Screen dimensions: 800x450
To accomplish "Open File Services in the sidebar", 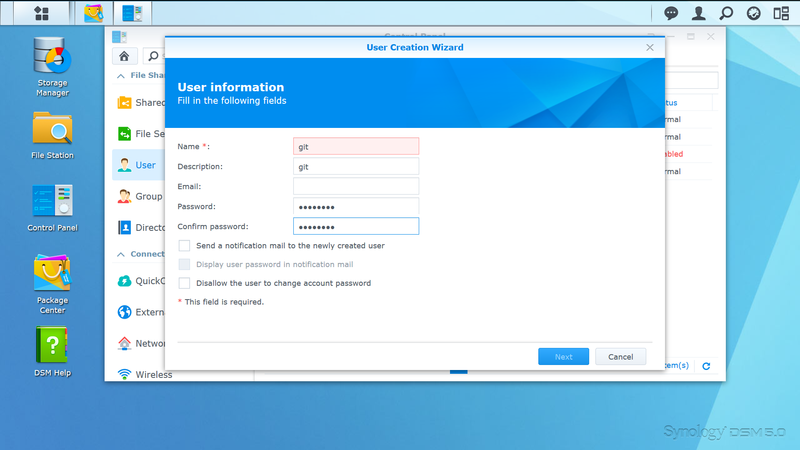I will coord(141,134).
